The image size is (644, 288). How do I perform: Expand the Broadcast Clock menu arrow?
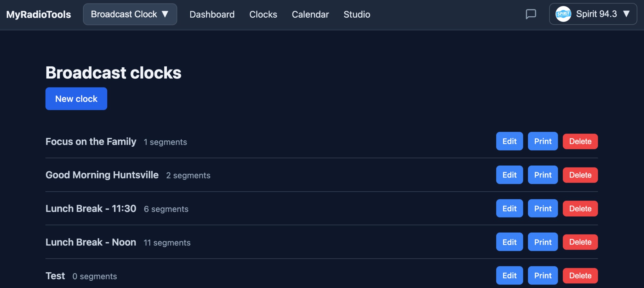click(166, 14)
